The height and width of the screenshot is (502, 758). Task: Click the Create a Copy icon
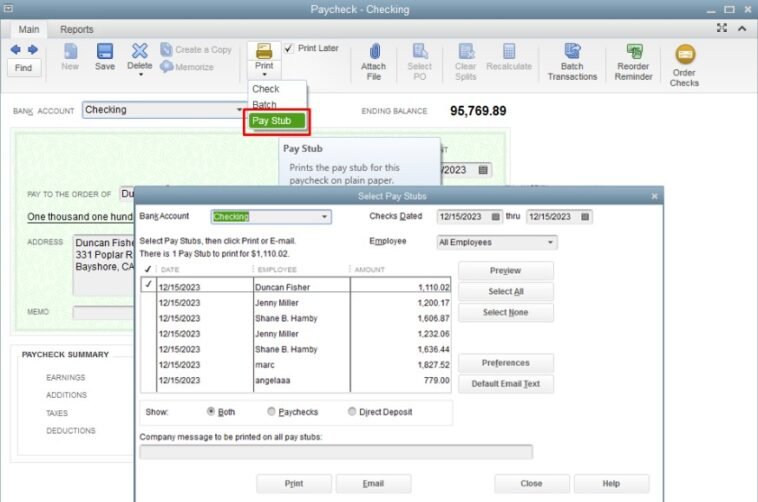point(166,49)
